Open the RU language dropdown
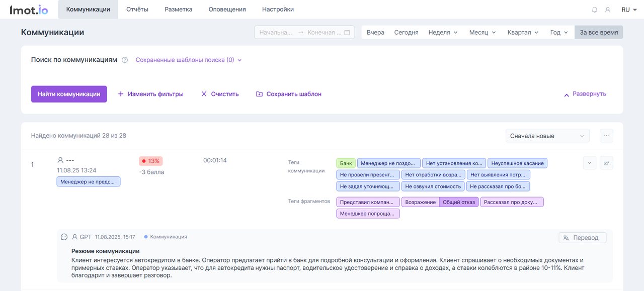The width and height of the screenshot is (644, 291). pos(628,10)
